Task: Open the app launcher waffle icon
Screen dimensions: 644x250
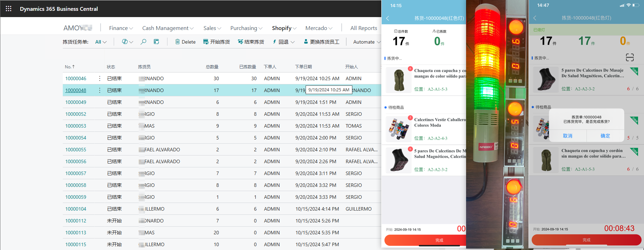Action: click(9, 9)
